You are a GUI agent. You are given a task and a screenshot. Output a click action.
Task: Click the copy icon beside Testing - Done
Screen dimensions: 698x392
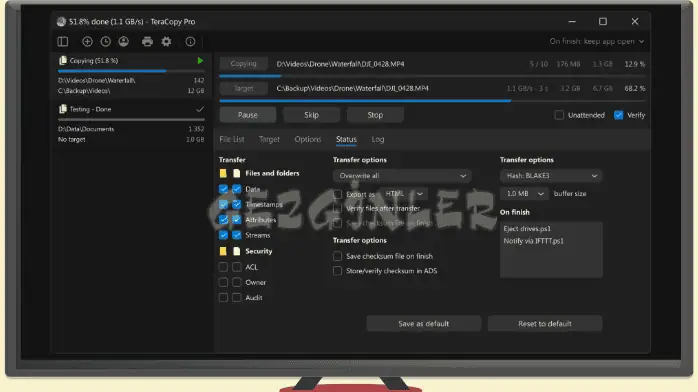[63, 109]
